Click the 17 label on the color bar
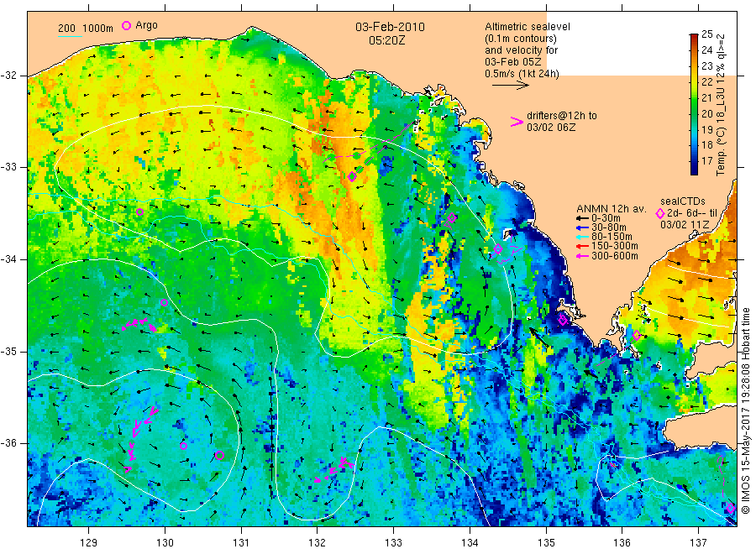Image resolution: width=756 pixels, height=554 pixels. (x=706, y=161)
